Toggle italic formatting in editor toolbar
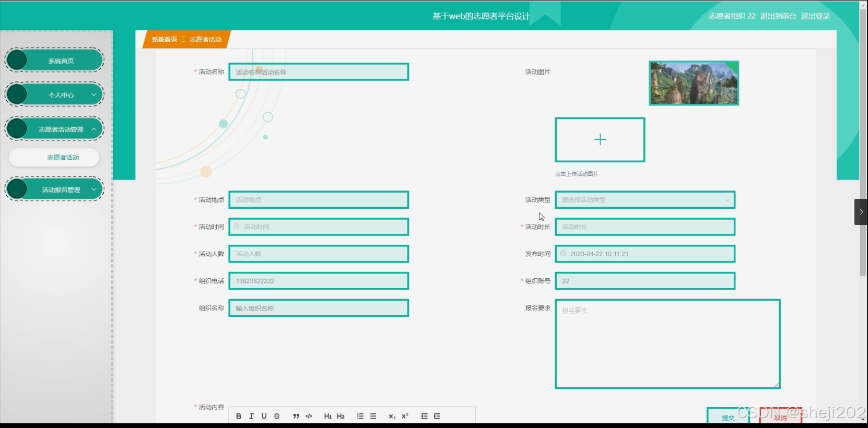The width and height of the screenshot is (868, 428). 251,416
